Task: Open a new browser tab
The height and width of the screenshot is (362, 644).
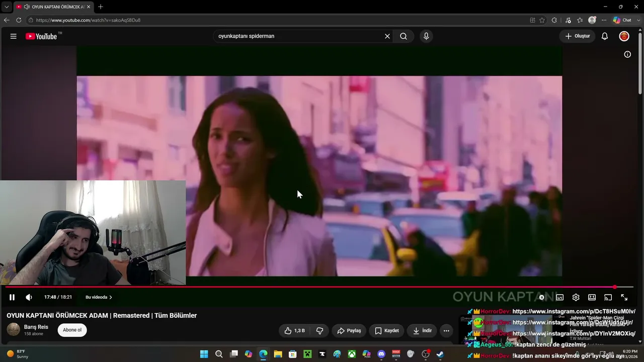Action: point(101,7)
